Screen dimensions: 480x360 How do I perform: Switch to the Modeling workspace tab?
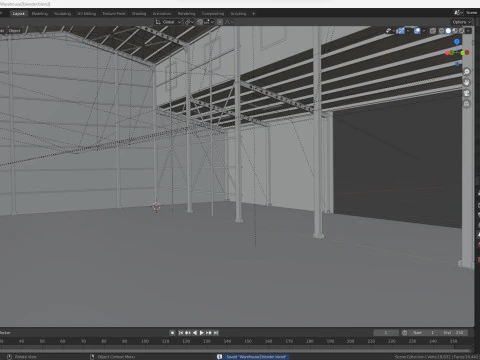pos(40,14)
